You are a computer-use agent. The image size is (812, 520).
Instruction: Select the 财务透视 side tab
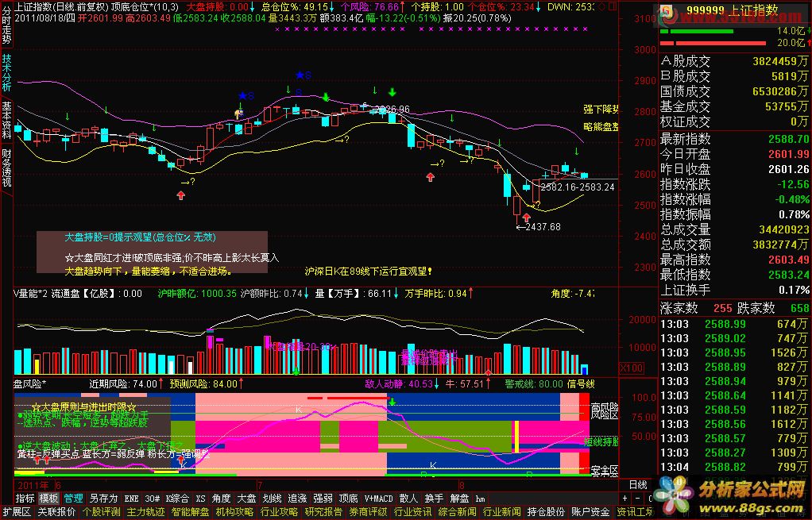point(6,168)
